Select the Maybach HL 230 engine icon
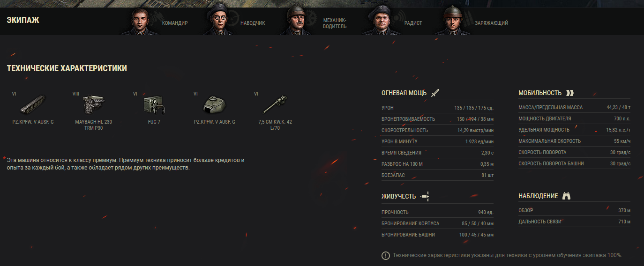Image resolution: width=644 pixels, height=266 pixels. pyautogui.click(x=93, y=103)
